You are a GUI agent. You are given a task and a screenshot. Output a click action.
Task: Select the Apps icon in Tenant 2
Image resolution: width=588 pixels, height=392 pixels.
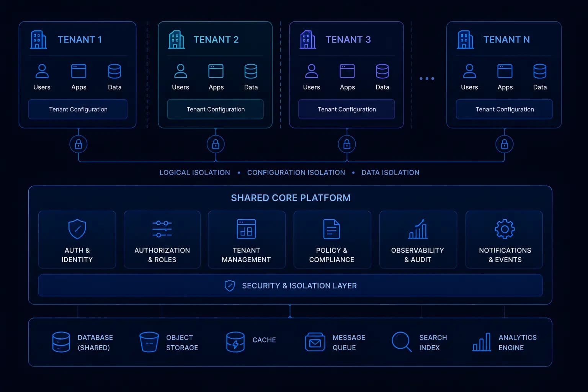216,71
